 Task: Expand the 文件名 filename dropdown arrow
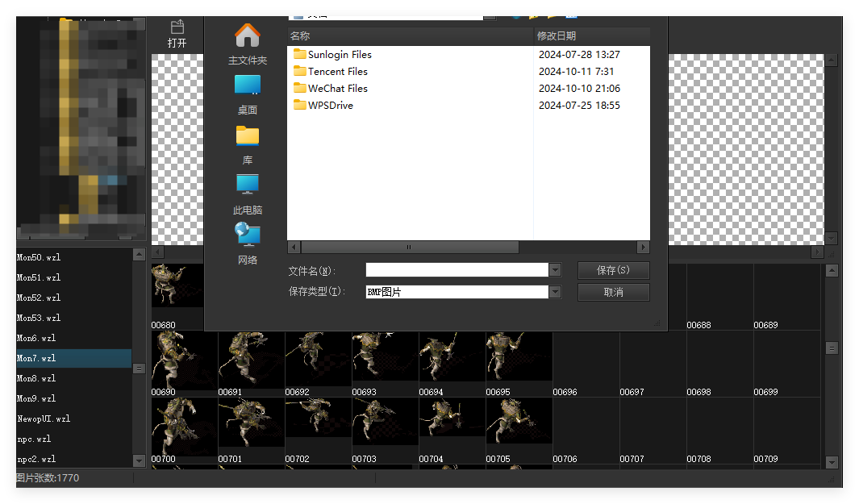tap(555, 270)
